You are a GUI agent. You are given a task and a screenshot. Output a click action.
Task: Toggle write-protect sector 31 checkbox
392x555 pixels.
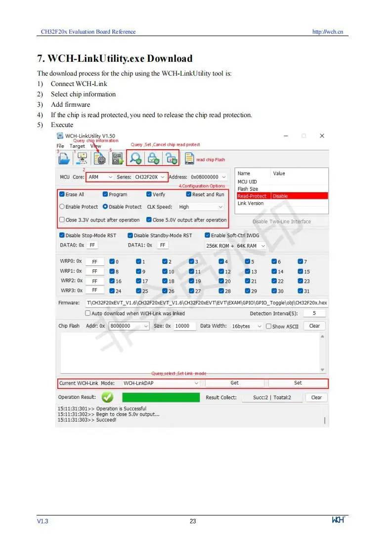300,291
